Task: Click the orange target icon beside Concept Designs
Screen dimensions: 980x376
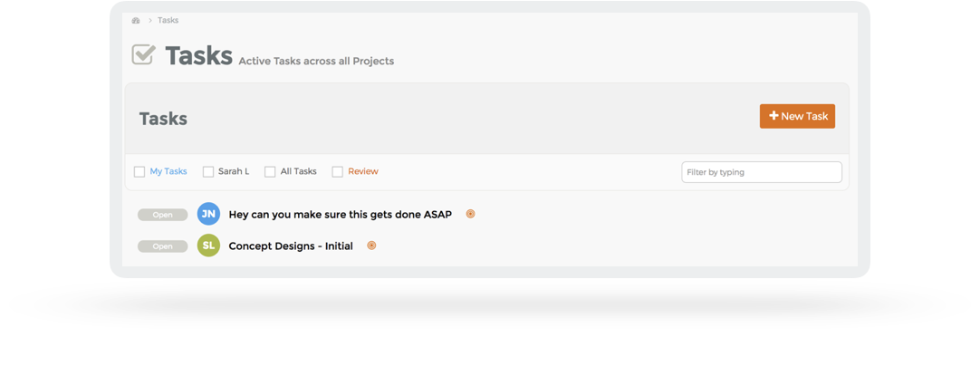Action: (371, 246)
